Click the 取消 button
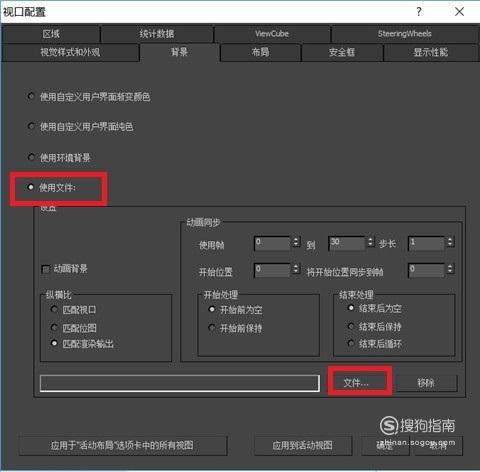 (438, 446)
